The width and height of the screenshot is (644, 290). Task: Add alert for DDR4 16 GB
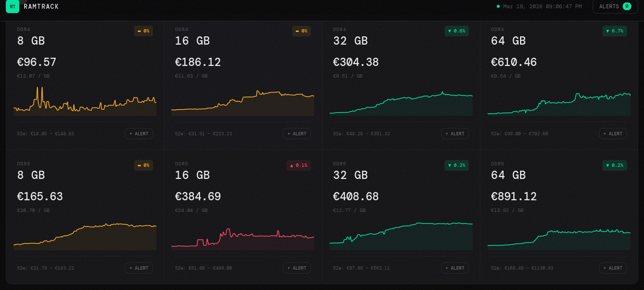297,134
